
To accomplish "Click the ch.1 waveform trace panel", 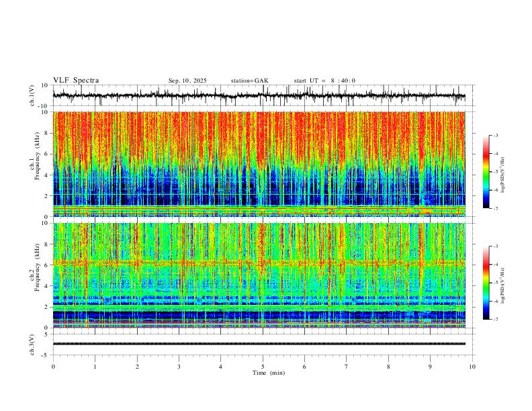I will coord(264,95).
